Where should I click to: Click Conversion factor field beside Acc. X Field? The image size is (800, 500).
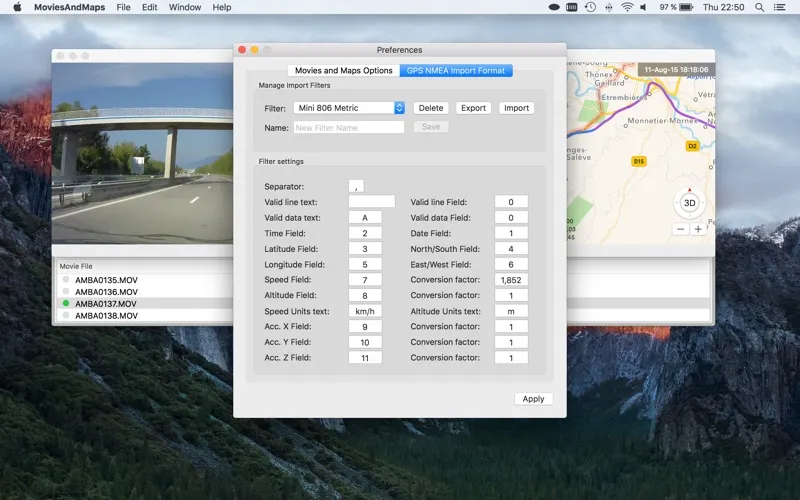511,327
